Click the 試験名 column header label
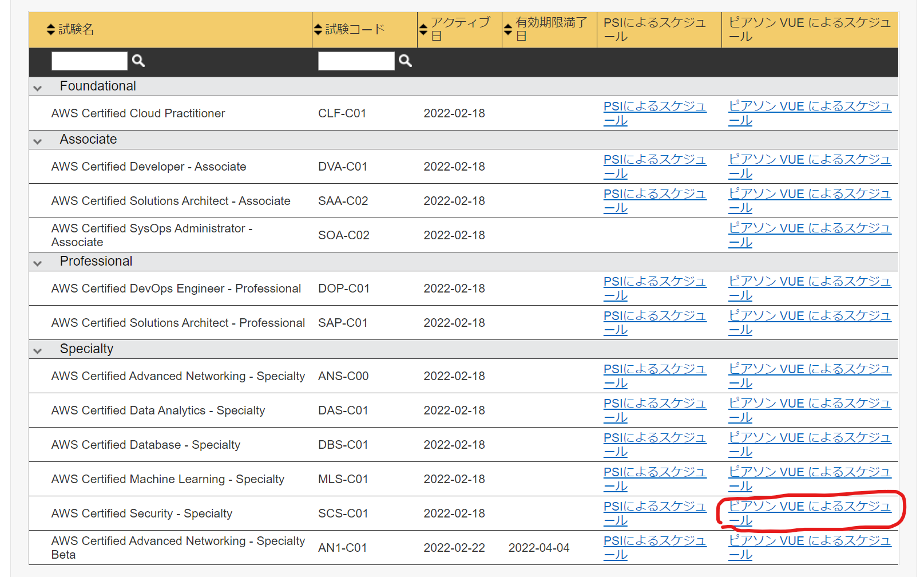Screen dimensions: 924x577 [76, 29]
